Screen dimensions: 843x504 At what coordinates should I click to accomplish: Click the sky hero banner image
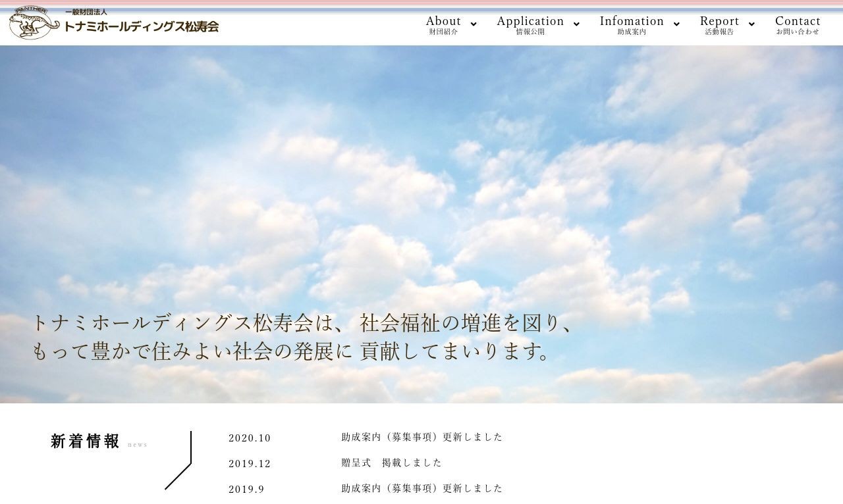(x=421, y=197)
